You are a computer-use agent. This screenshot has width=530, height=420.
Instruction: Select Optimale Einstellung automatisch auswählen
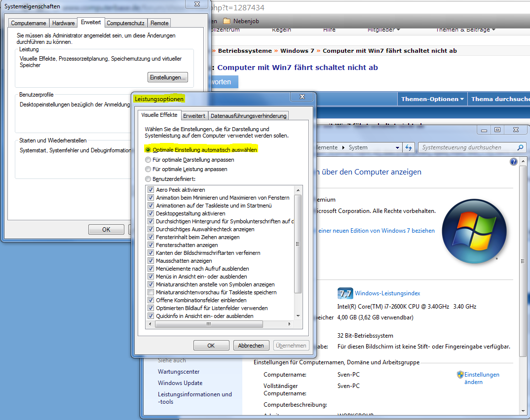pyautogui.click(x=148, y=150)
